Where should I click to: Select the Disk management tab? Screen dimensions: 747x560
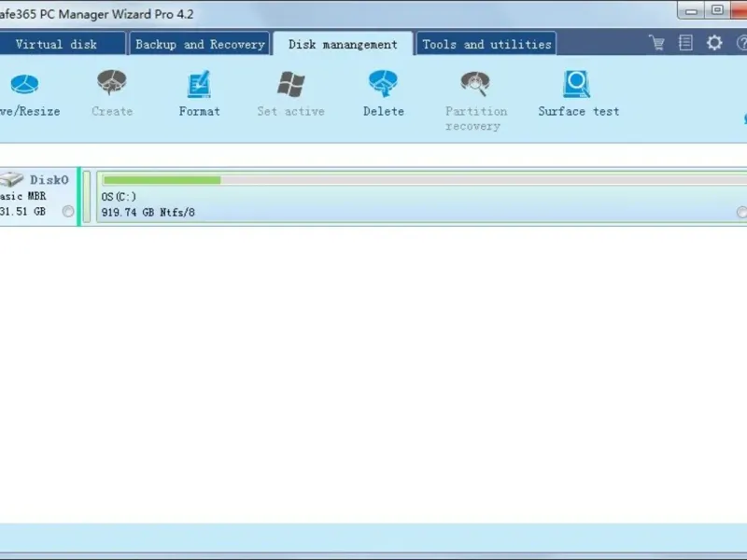tap(343, 44)
